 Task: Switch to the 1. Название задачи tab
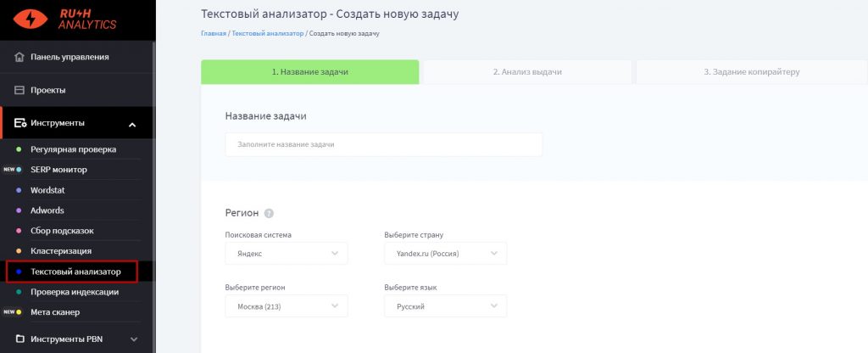(310, 72)
